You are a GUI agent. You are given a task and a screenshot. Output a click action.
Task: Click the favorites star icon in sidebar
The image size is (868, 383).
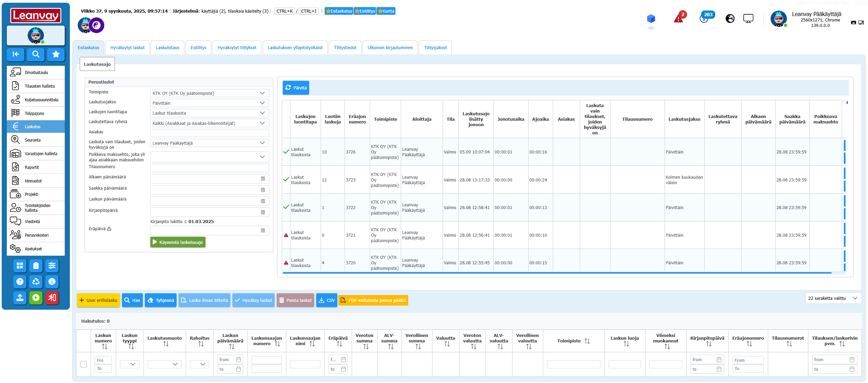click(x=56, y=54)
